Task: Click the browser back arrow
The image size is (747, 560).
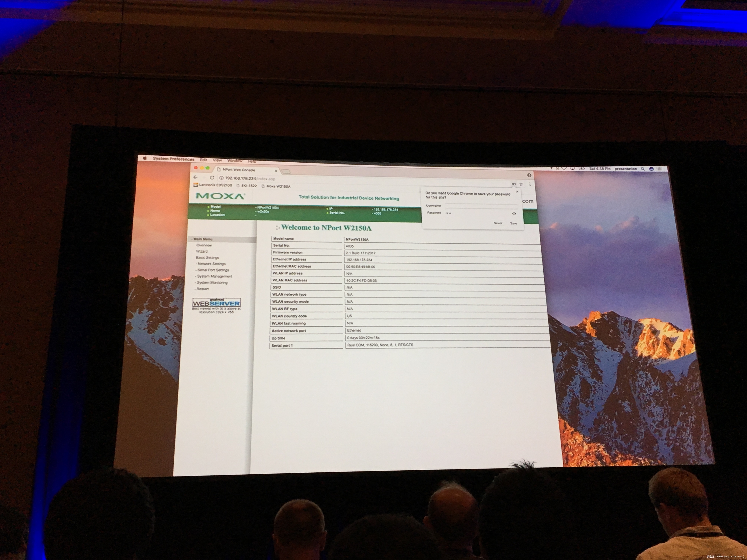Action: pyautogui.click(x=195, y=177)
